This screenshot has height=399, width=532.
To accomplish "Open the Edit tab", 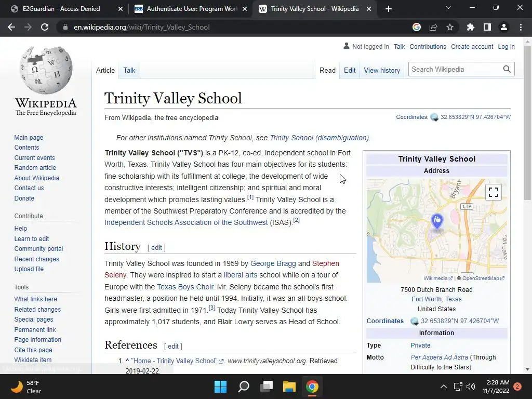I will pyautogui.click(x=350, y=70).
